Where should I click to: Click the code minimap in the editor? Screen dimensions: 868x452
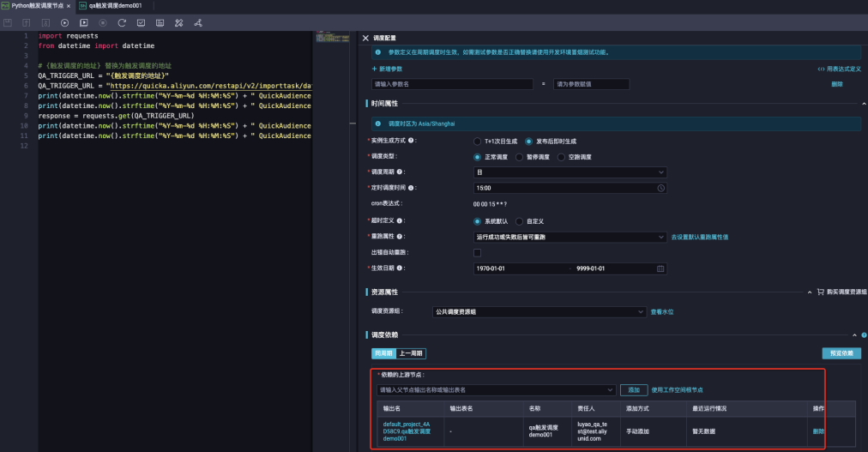(x=332, y=37)
